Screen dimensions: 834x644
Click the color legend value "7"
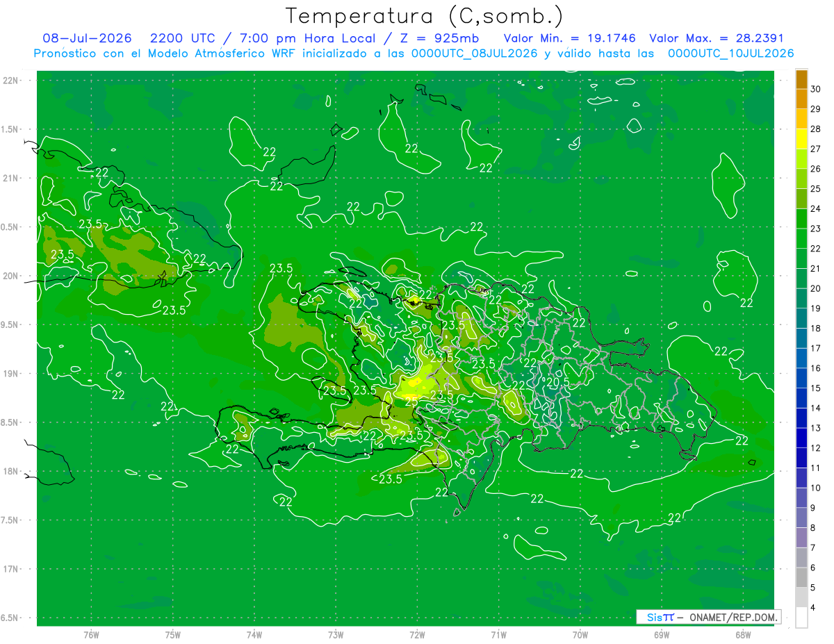(813, 548)
